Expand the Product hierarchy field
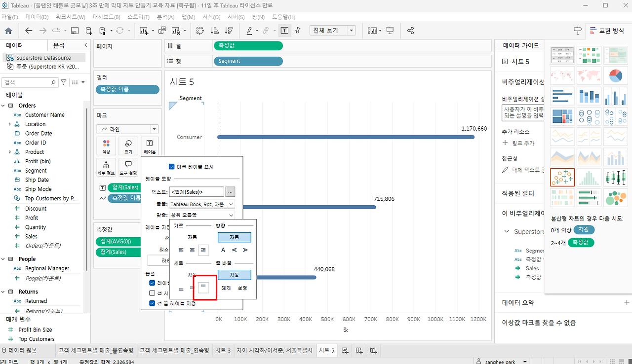The image size is (632, 364). coord(10,152)
